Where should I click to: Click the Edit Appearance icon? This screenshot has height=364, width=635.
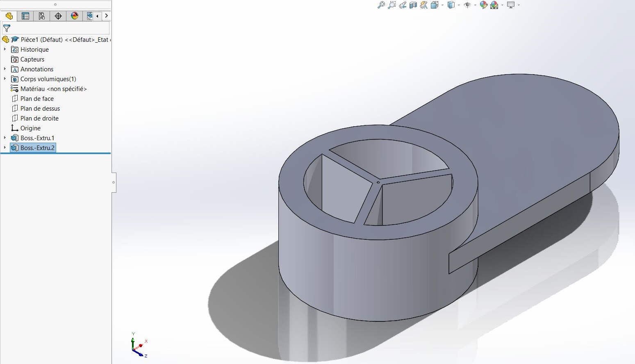[x=484, y=5]
